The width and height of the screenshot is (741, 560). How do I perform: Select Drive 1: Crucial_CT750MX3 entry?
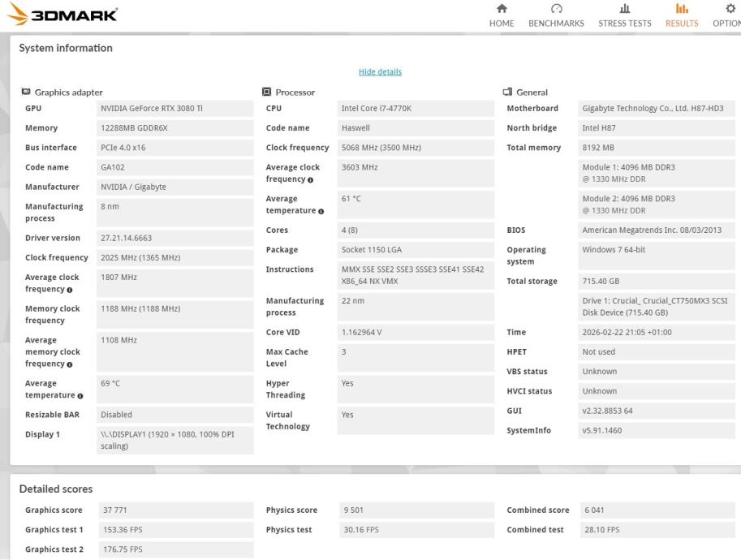click(x=657, y=307)
